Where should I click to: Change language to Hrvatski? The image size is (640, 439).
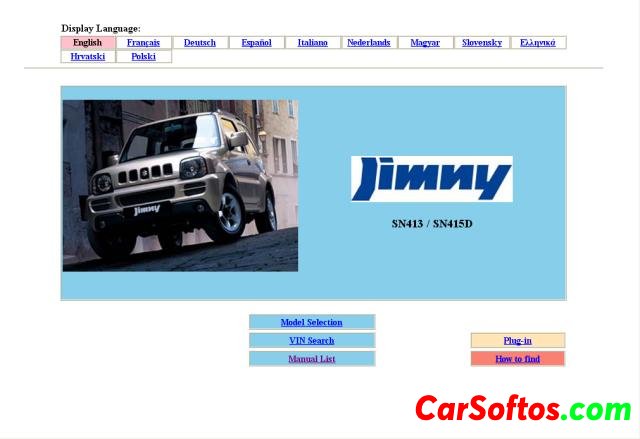pos(88,57)
